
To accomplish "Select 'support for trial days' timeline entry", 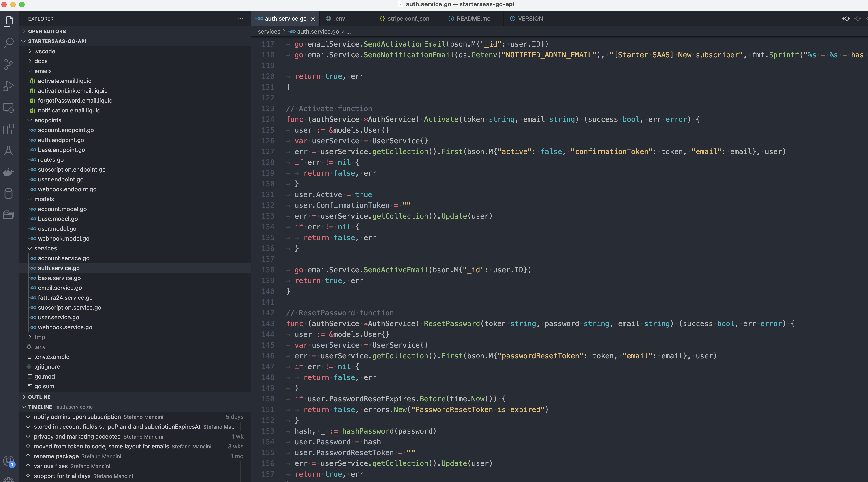I will [x=135, y=476].
